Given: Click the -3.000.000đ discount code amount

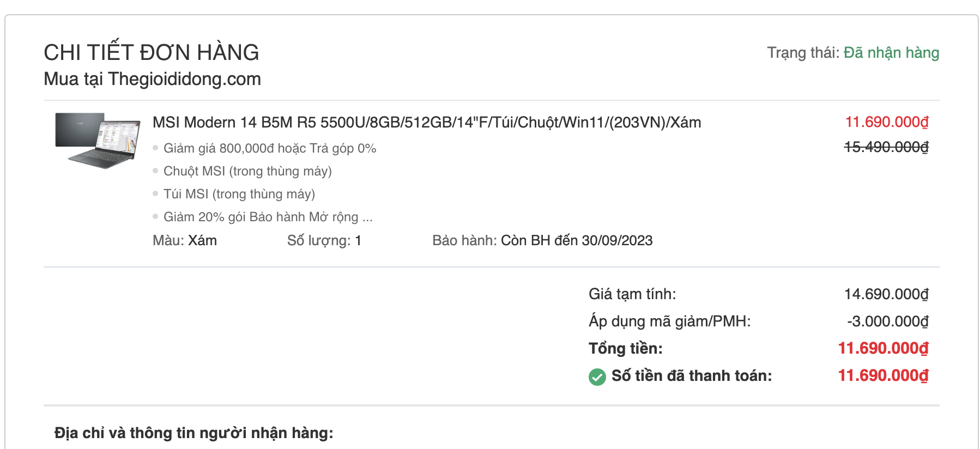Looking at the screenshot, I should coord(887,321).
